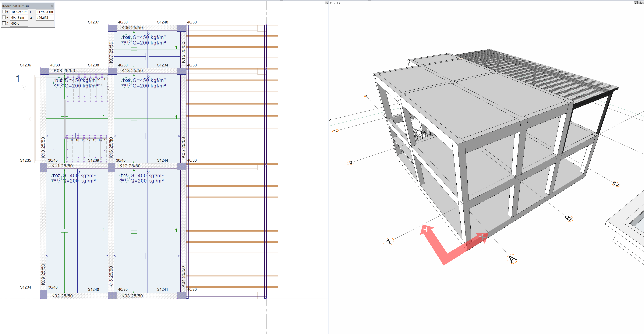Click the N button in perspective view corner
The width and height of the screenshot is (644, 334).
tap(639, 3)
